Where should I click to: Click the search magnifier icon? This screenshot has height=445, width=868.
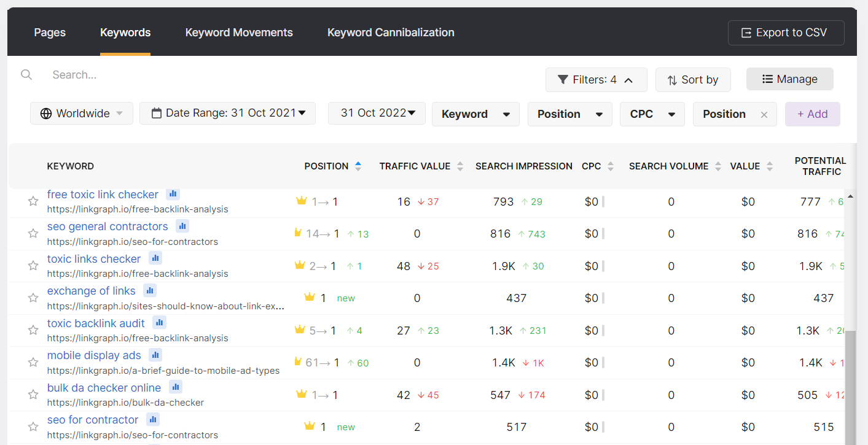pos(26,75)
